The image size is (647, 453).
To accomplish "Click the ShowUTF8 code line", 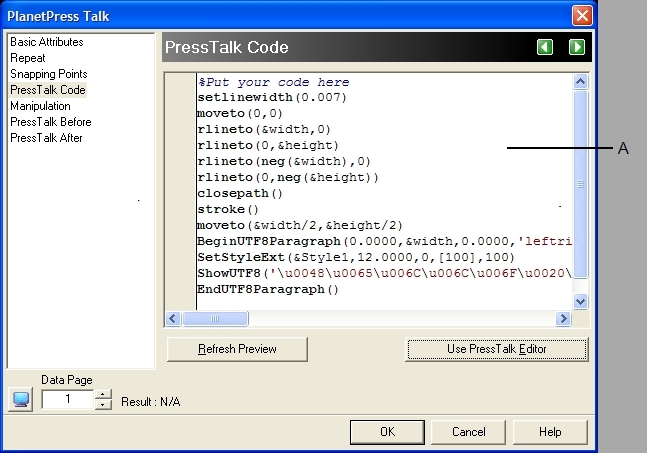I will pos(384,274).
